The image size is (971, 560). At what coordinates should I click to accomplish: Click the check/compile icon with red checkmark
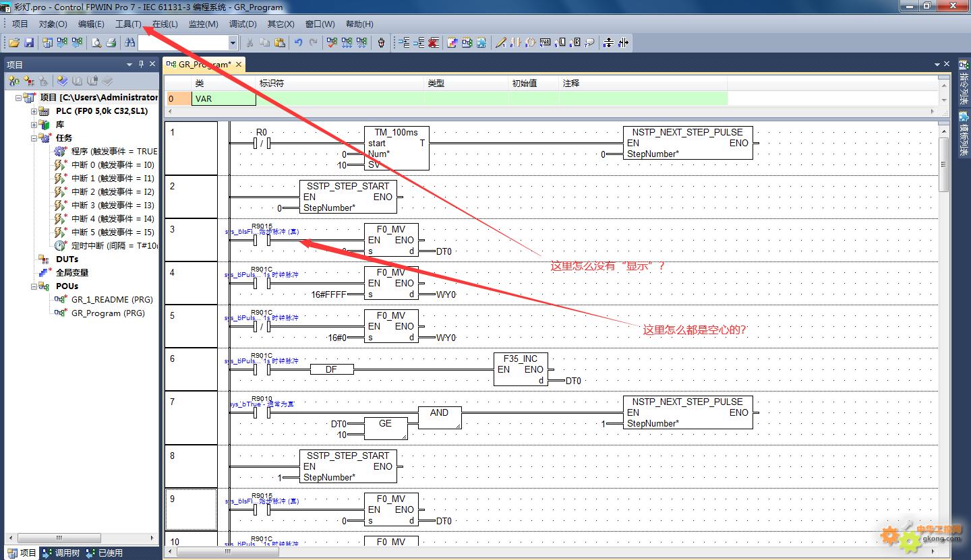point(332,42)
